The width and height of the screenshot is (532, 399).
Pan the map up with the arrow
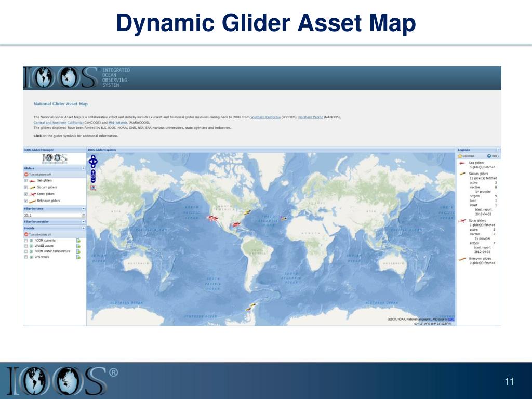93,157
